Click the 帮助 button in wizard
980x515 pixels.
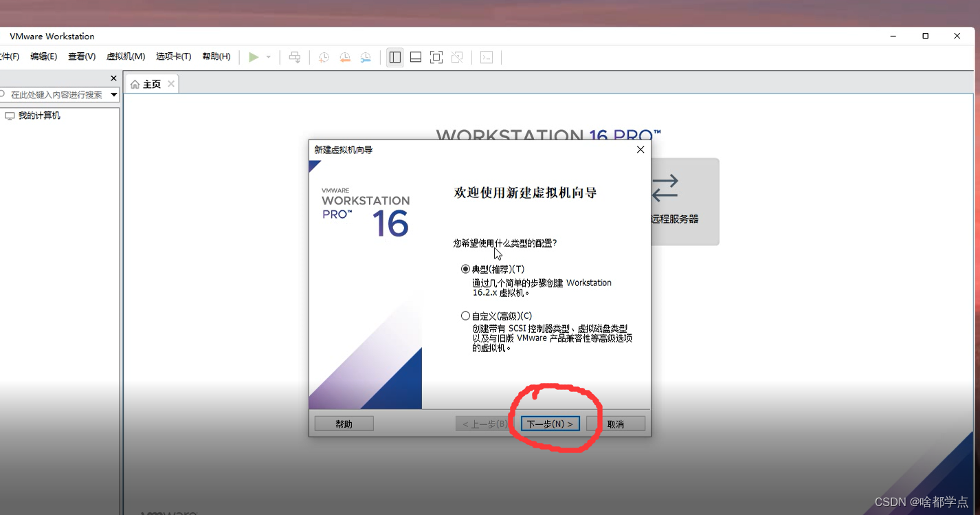[344, 424]
